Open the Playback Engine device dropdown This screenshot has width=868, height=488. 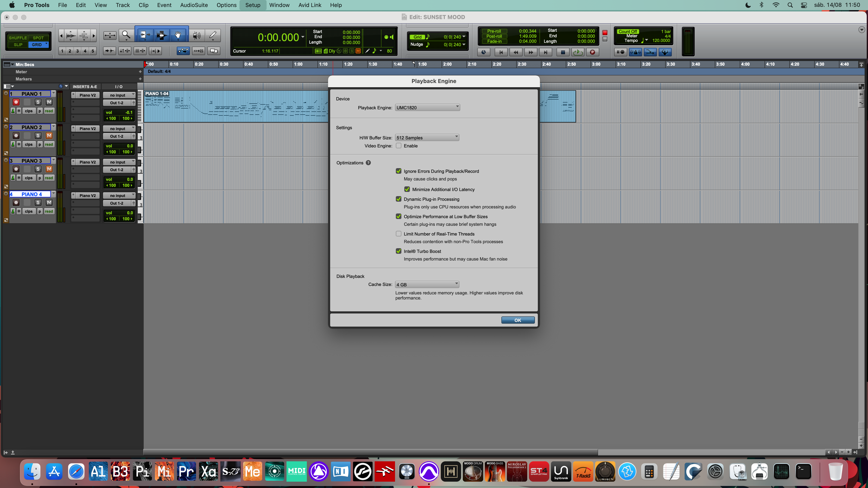(x=427, y=107)
